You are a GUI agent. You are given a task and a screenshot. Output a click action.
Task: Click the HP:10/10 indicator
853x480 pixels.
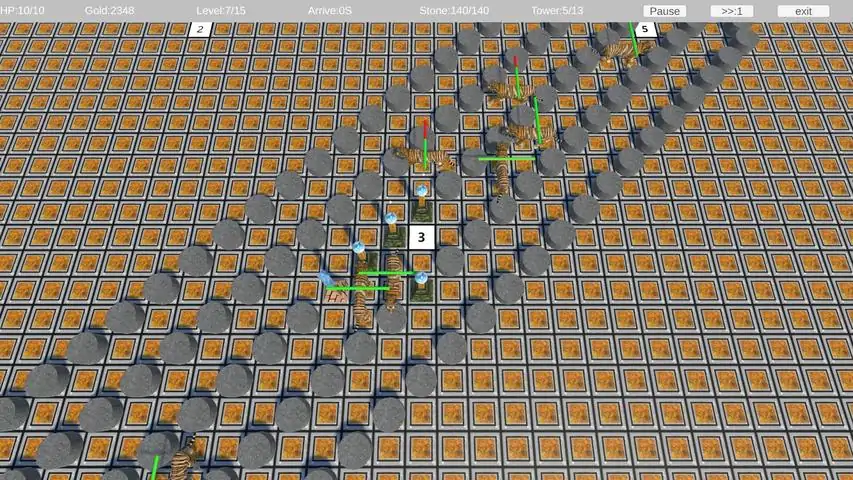22,10
